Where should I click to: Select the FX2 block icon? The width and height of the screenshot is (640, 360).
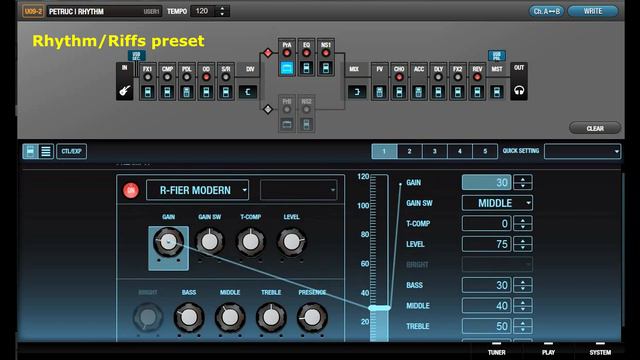(x=458, y=92)
